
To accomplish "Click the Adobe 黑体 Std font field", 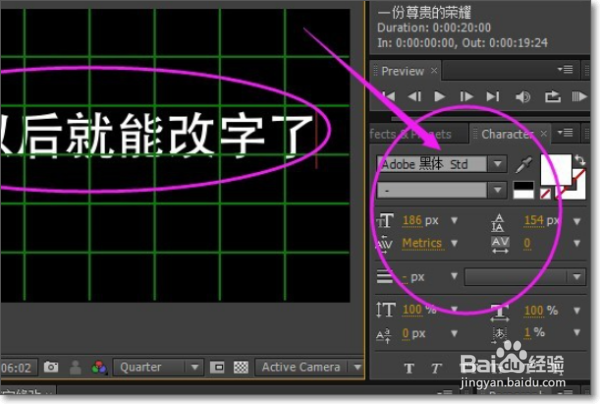I will 432,164.
